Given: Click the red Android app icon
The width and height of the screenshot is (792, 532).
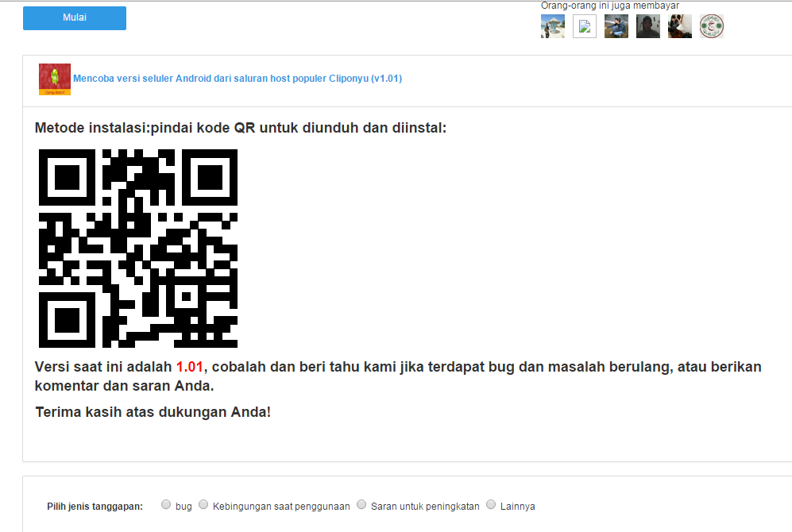Looking at the screenshot, I should click(55, 79).
